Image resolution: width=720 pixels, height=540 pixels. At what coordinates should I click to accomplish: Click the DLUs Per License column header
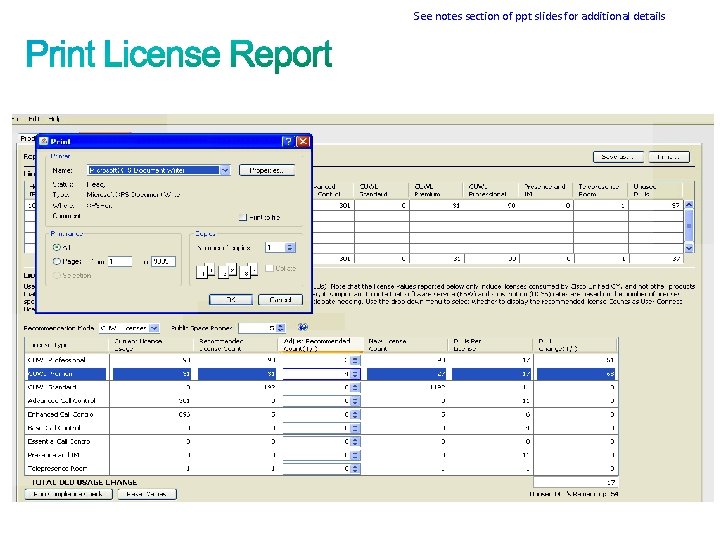pos(490,345)
